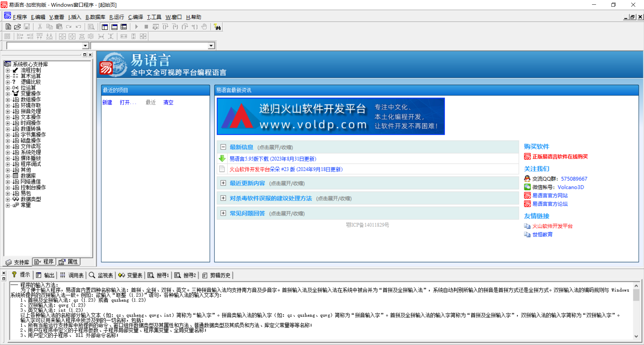The height and width of the screenshot is (345, 644).
Task: Expand the 流程控制 tree node
Action: 8,70
